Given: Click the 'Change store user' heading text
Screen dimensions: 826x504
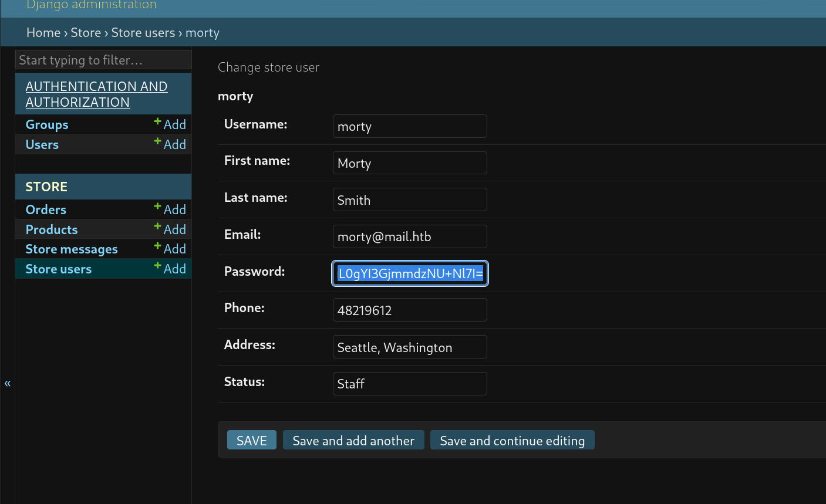Looking at the screenshot, I should [269, 67].
